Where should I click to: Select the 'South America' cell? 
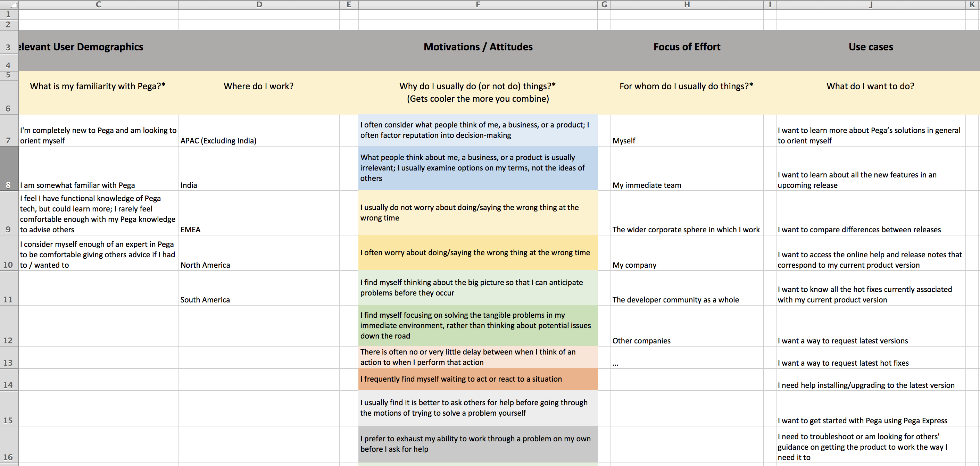tap(259, 288)
